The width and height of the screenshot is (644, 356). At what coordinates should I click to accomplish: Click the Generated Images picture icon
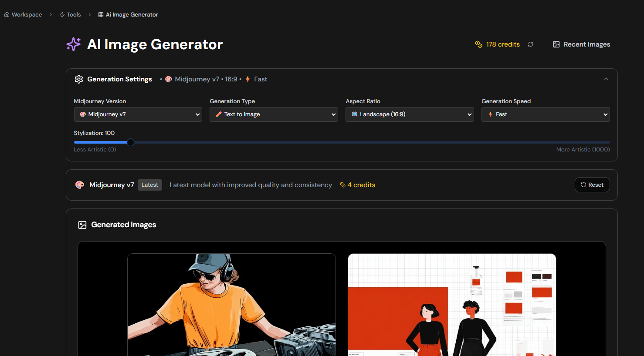click(x=82, y=225)
